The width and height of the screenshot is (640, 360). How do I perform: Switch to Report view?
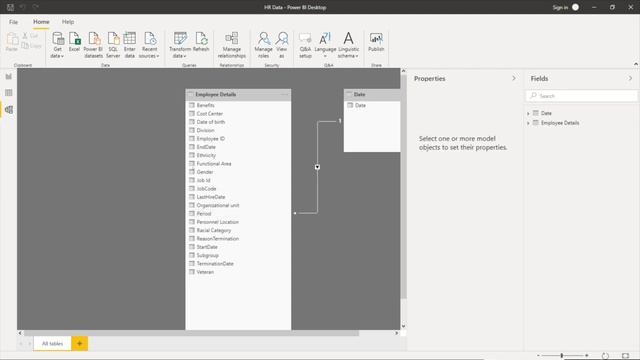click(x=9, y=76)
